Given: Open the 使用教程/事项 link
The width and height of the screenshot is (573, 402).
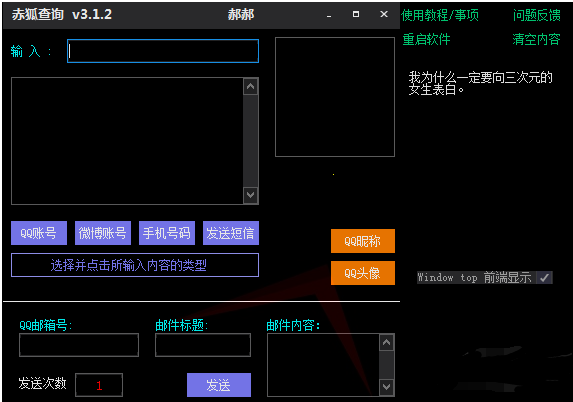Looking at the screenshot, I should click(440, 15).
